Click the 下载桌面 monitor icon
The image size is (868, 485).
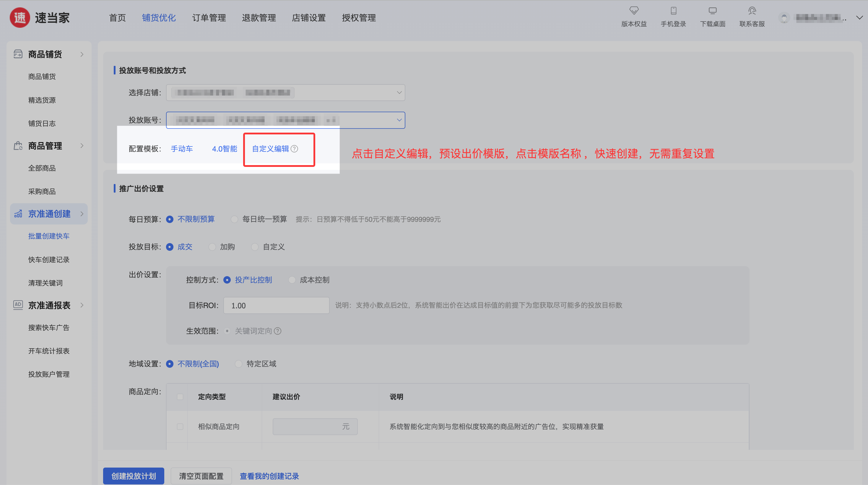[712, 11]
